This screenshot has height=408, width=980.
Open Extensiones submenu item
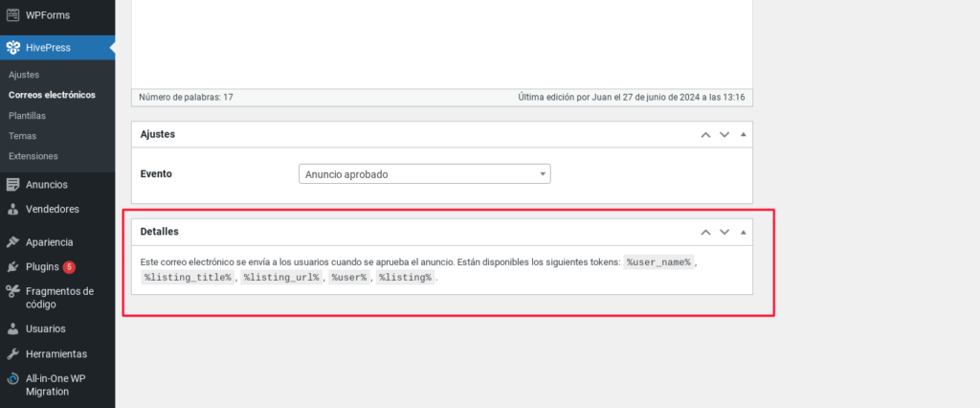coord(33,156)
